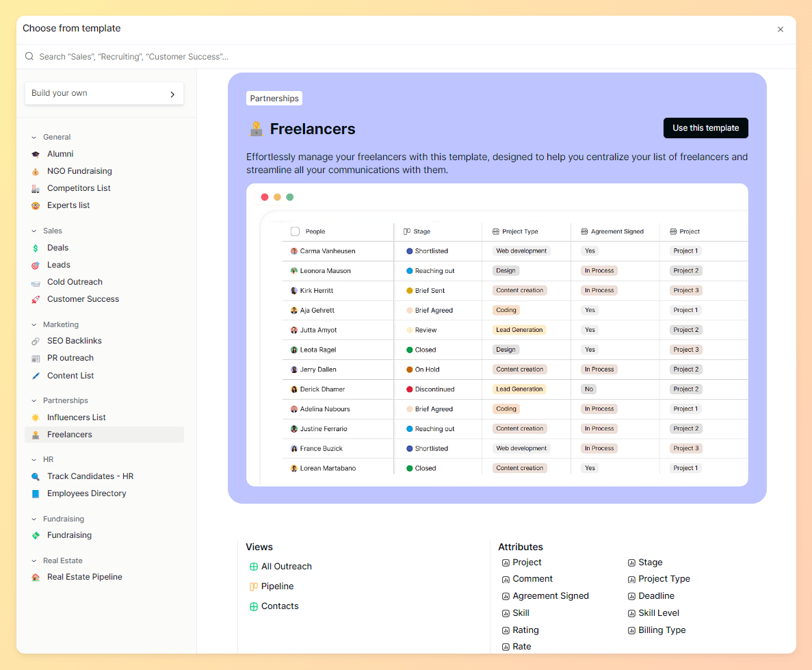The height and width of the screenshot is (670, 812).
Task: Select the Influencers List template
Action: [76, 417]
